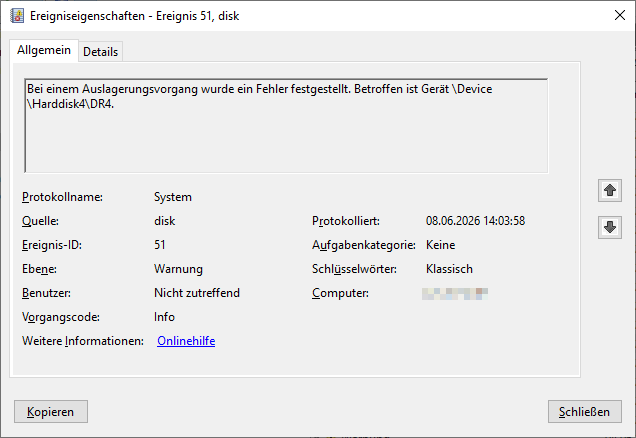Select the 'Klassisch' keywords value

click(x=449, y=269)
